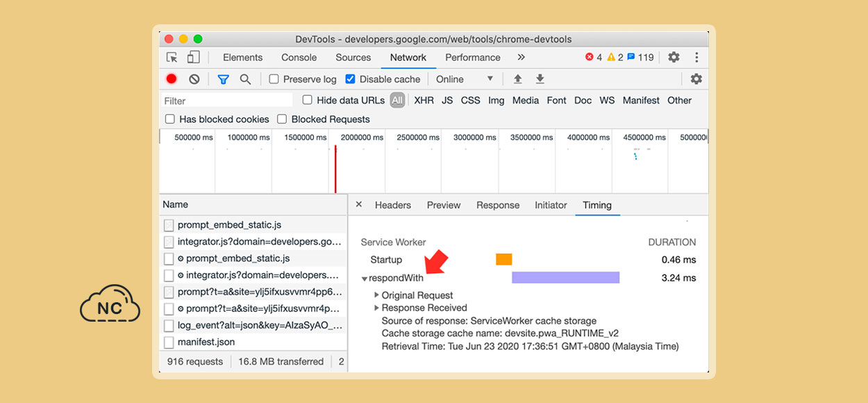Collapse the respondWith section

(365, 279)
